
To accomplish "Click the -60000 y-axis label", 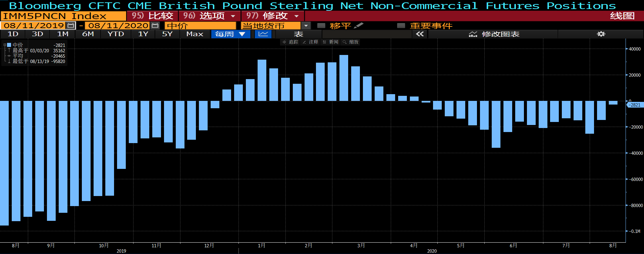I will pos(636,179).
